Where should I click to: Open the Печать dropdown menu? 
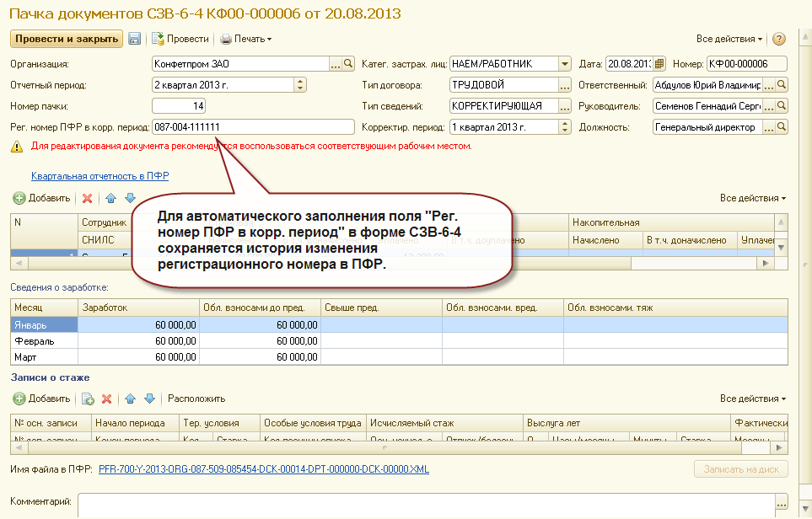pyautogui.click(x=246, y=39)
